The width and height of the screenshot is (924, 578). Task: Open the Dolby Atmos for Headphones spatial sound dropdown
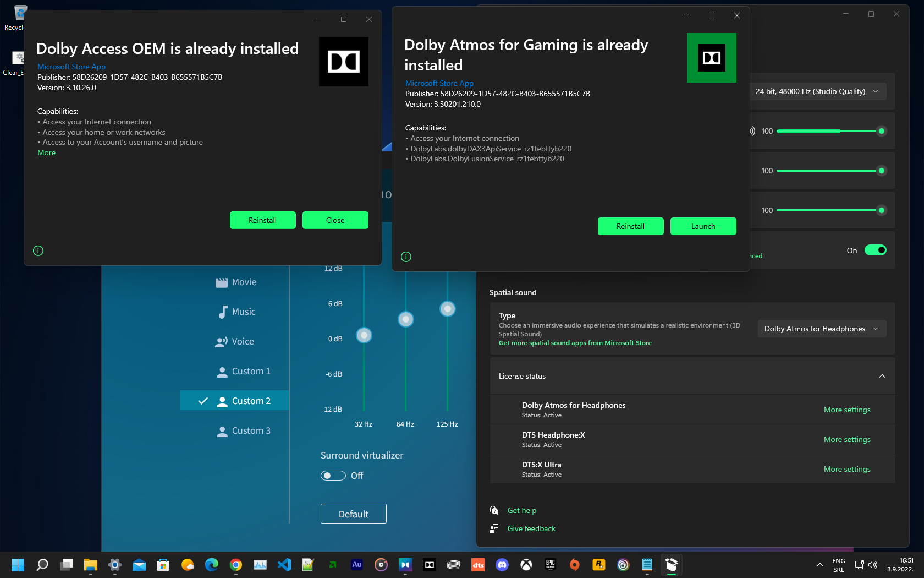coord(822,329)
